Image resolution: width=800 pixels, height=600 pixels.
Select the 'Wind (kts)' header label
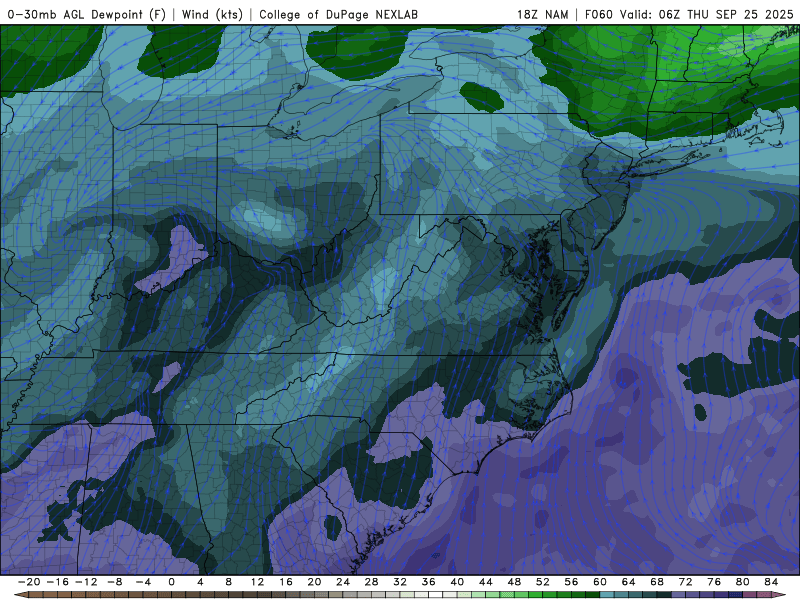pyautogui.click(x=212, y=14)
